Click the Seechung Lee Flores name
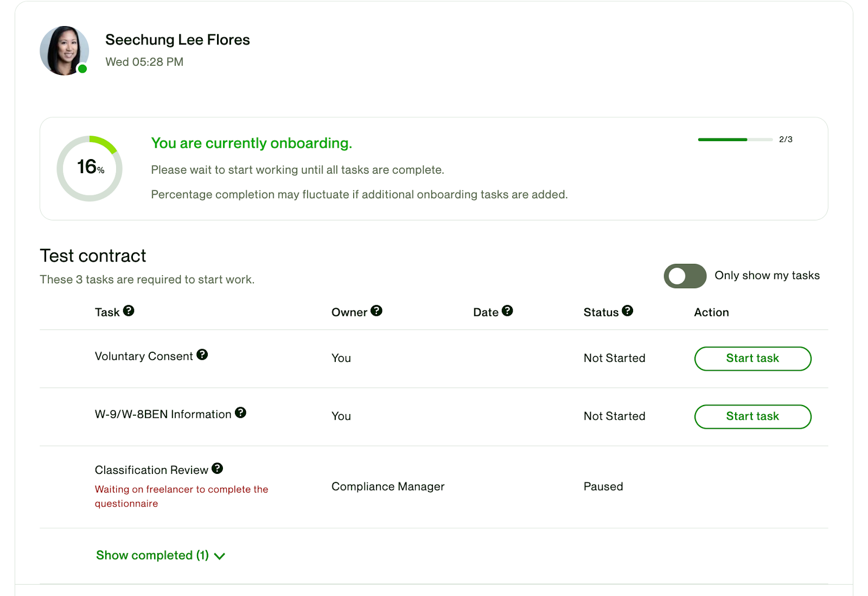This screenshot has width=868, height=596. (x=177, y=40)
